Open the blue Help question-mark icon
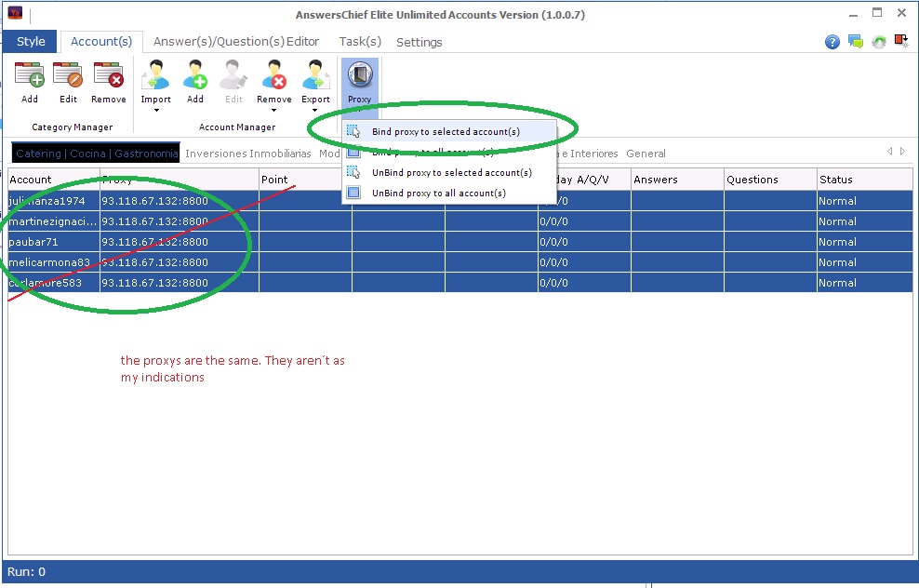Screen dimensions: 919x588 point(832,42)
